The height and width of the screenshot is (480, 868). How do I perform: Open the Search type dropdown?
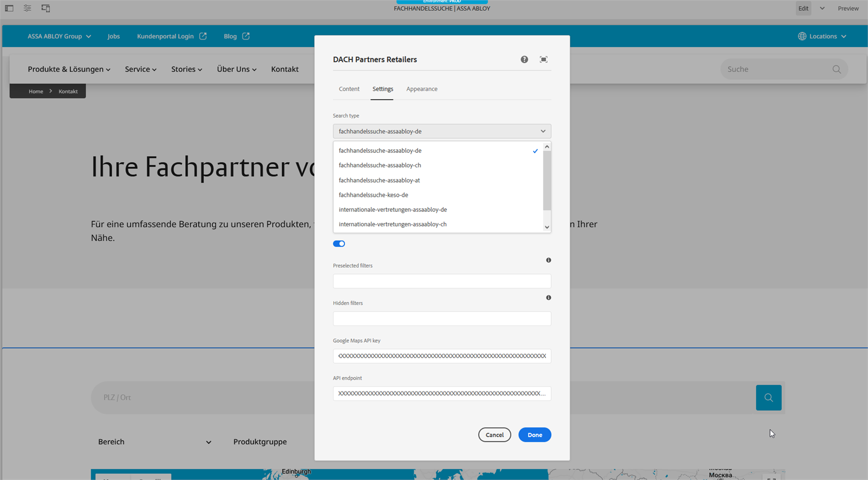[442, 131]
